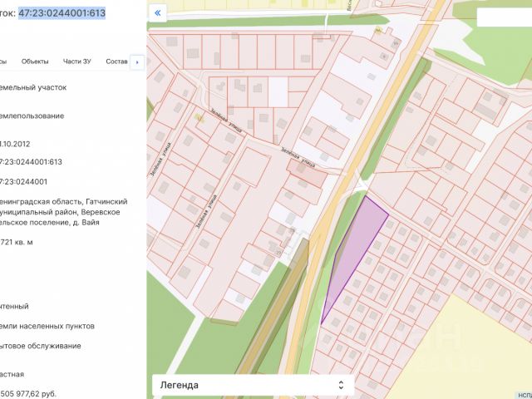The height and width of the screenshot is (399, 532).
Task: Click the cadastral value 505 977,62 руб.
Action: [x=28, y=394]
